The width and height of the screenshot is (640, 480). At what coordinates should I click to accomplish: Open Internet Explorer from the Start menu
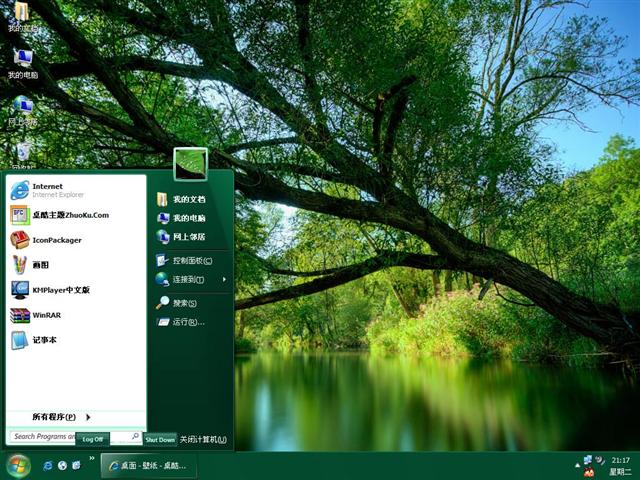pos(47,189)
